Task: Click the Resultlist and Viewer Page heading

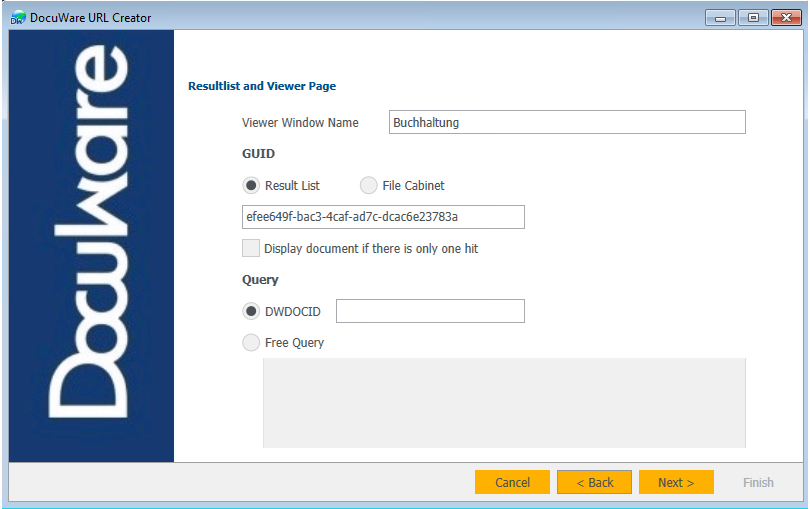Action: tap(262, 86)
